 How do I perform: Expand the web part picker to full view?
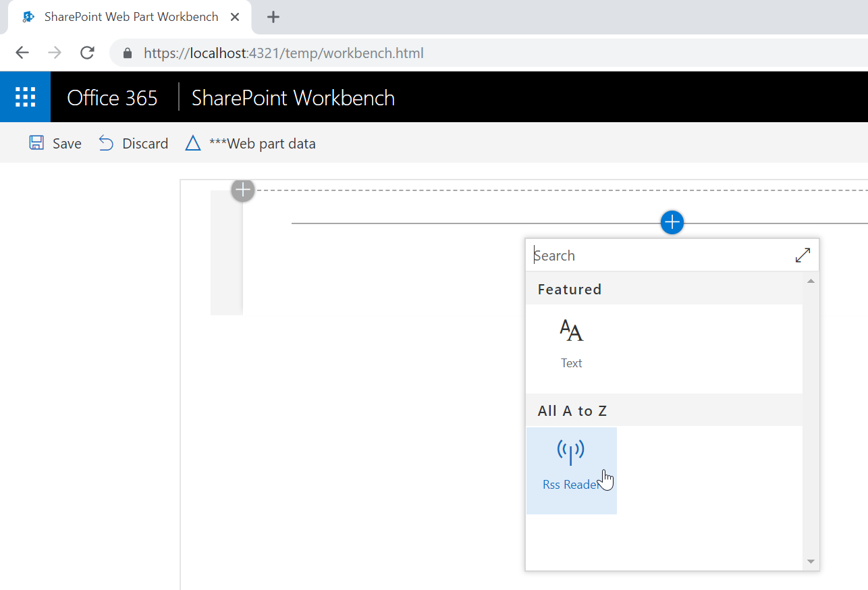coord(803,255)
